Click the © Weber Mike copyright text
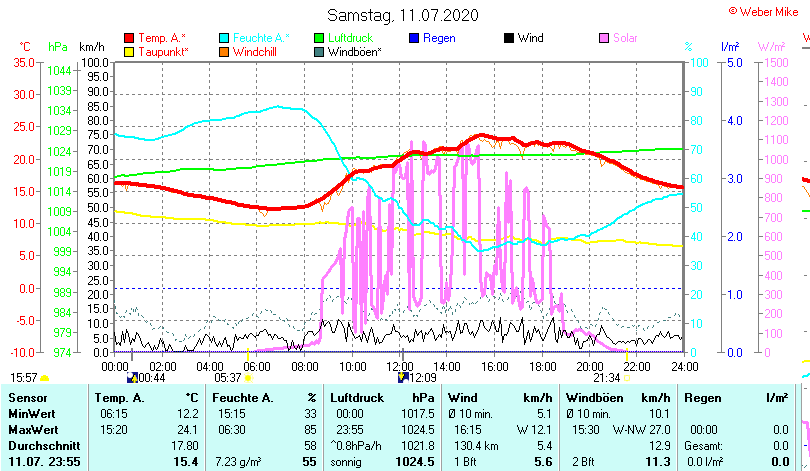This screenshot has width=810, height=471. pos(764,11)
